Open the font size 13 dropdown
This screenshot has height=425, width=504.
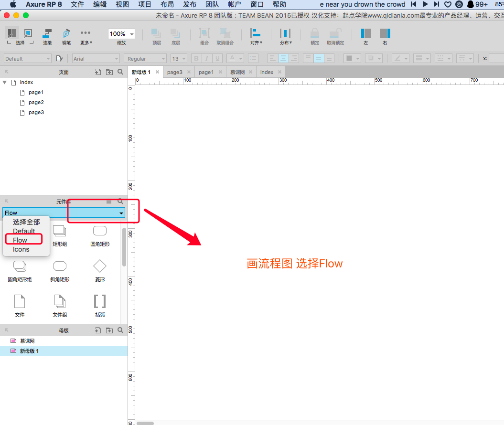click(179, 58)
